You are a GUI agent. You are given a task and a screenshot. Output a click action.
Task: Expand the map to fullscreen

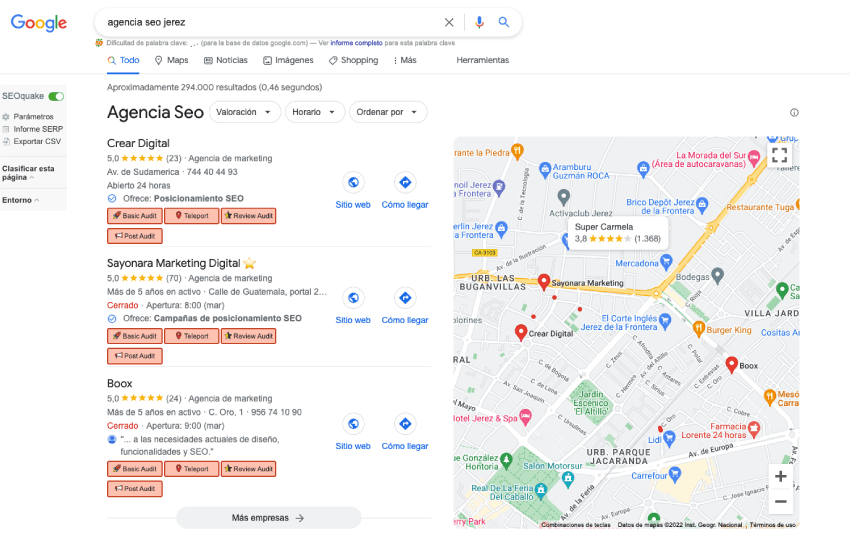pyautogui.click(x=780, y=155)
